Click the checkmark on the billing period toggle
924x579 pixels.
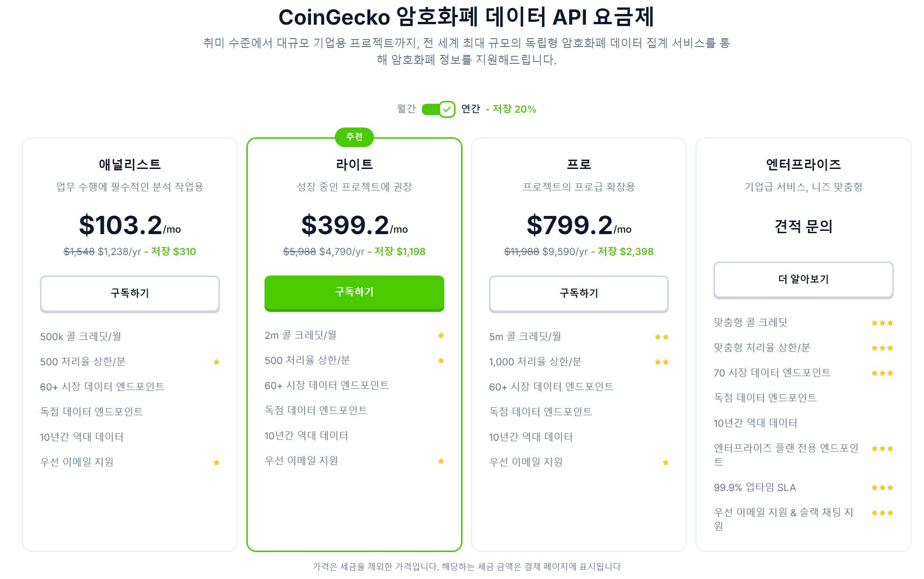(448, 110)
